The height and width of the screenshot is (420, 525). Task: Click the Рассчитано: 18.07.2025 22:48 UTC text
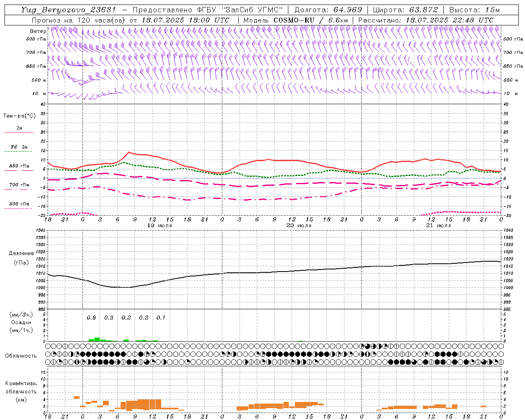[x=426, y=20]
